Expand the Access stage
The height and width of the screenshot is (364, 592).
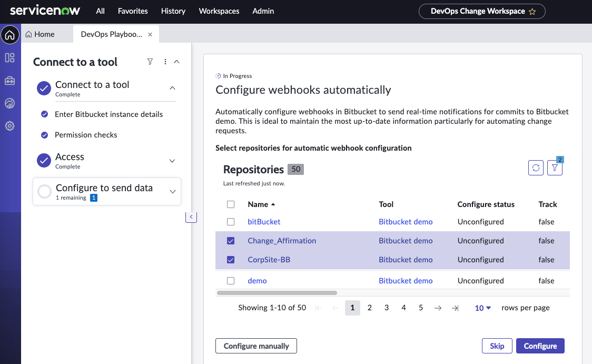point(172,161)
